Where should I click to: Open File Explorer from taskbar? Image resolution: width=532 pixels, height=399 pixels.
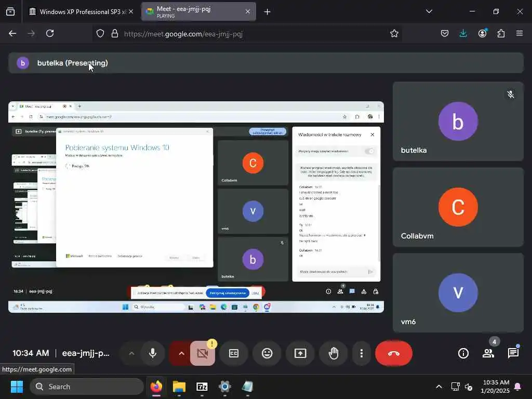click(x=179, y=387)
